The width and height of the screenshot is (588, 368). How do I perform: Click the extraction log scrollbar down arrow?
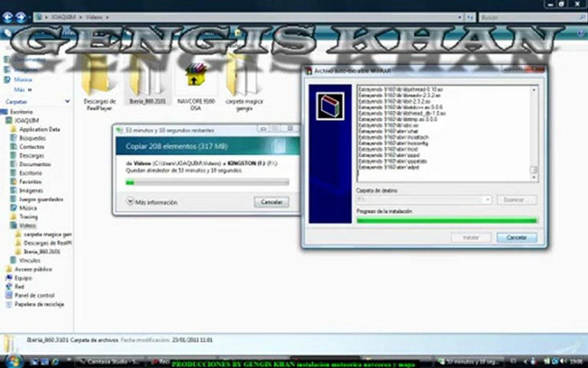(533, 178)
